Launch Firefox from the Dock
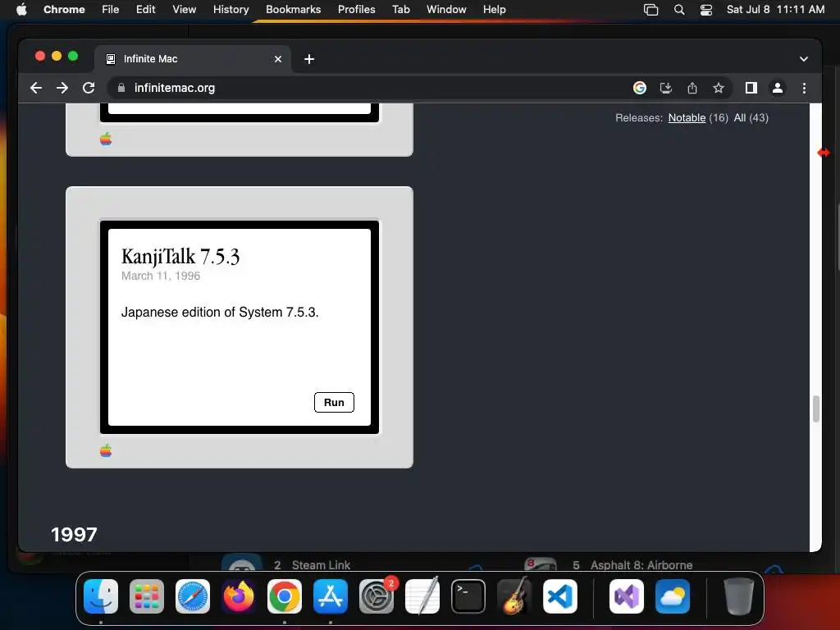This screenshot has height=630, width=840. coord(239,596)
